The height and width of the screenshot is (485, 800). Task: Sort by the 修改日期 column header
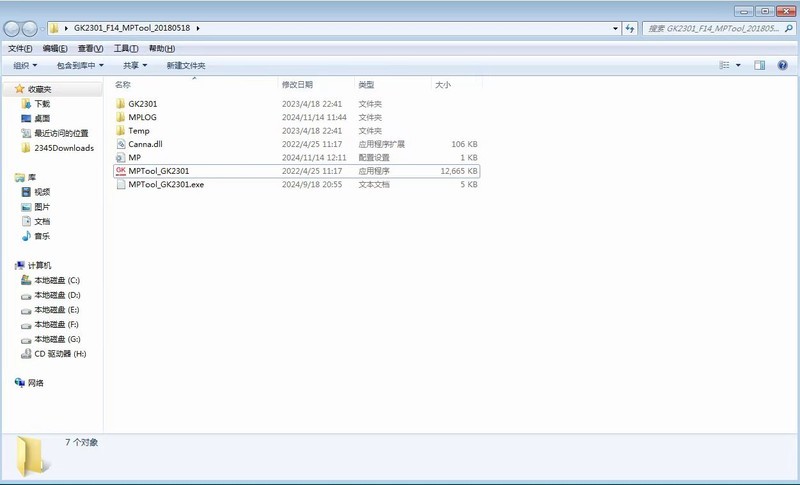tap(297, 85)
